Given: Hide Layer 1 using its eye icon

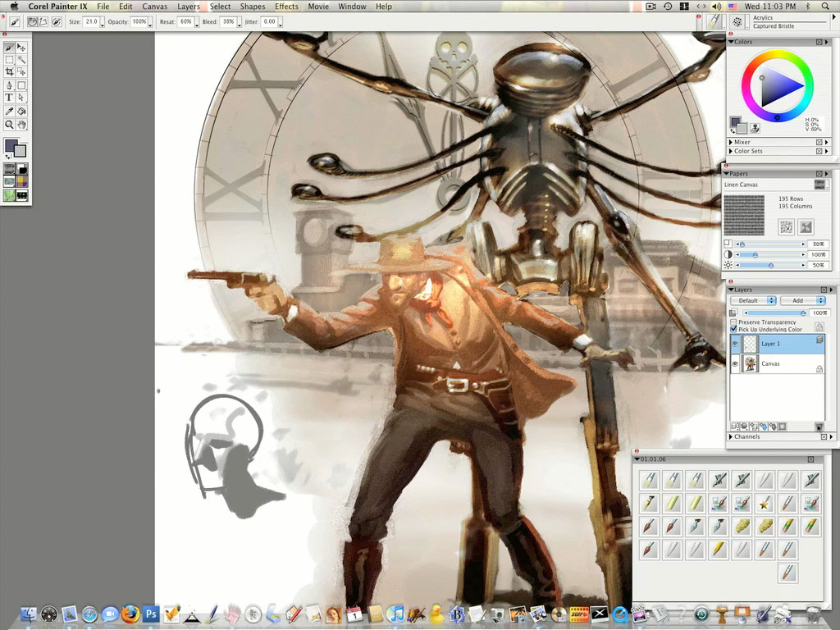Looking at the screenshot, I should tap(735, 345).
